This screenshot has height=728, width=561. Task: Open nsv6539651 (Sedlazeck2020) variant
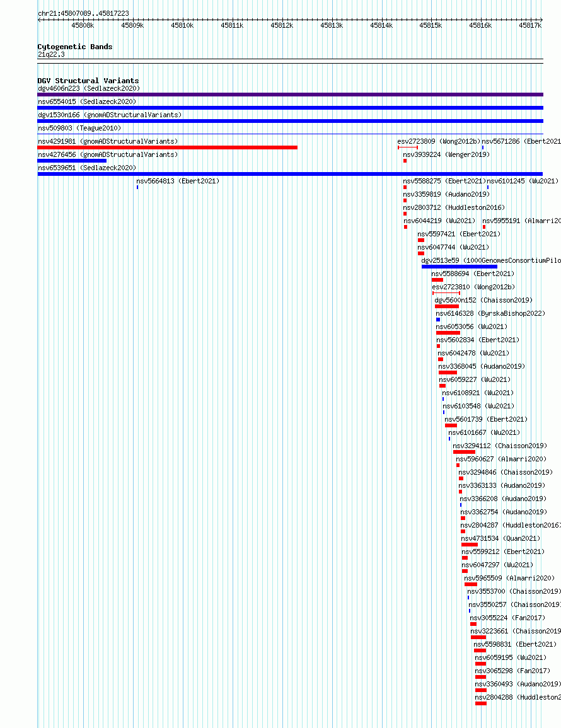click(x=87, y=168)
